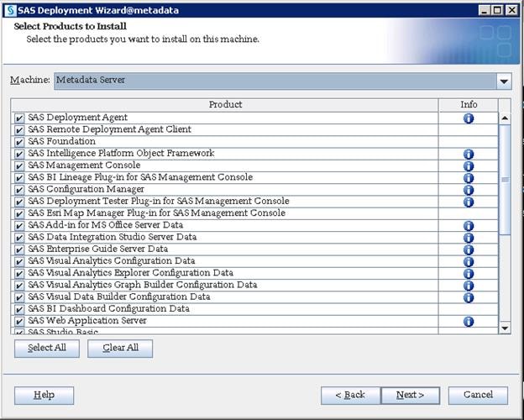The width and height of the screenshot is (524, 420).
Task: Toggle Visual Analytics Explorer Configuration Data checkbox
Action: 19,274
